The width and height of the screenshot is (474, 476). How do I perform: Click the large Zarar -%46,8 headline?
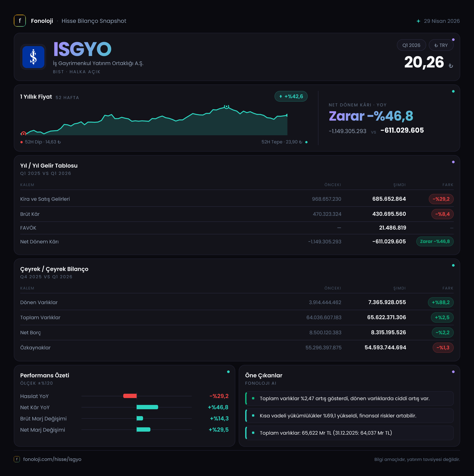click(371, 116)
